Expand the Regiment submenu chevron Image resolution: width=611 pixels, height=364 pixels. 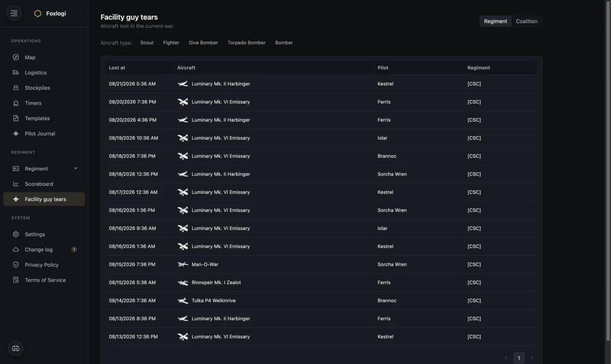tap(76, 168)
